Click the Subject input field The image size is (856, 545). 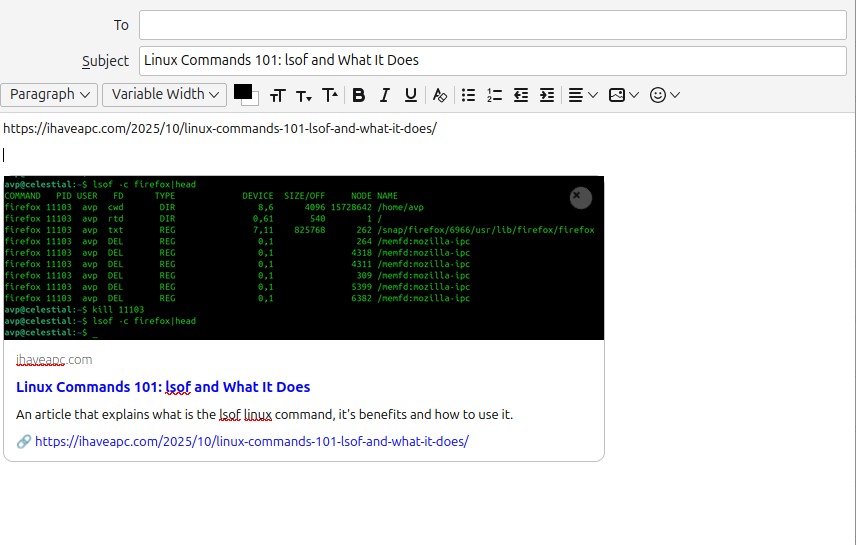click(x=492, y=61)
